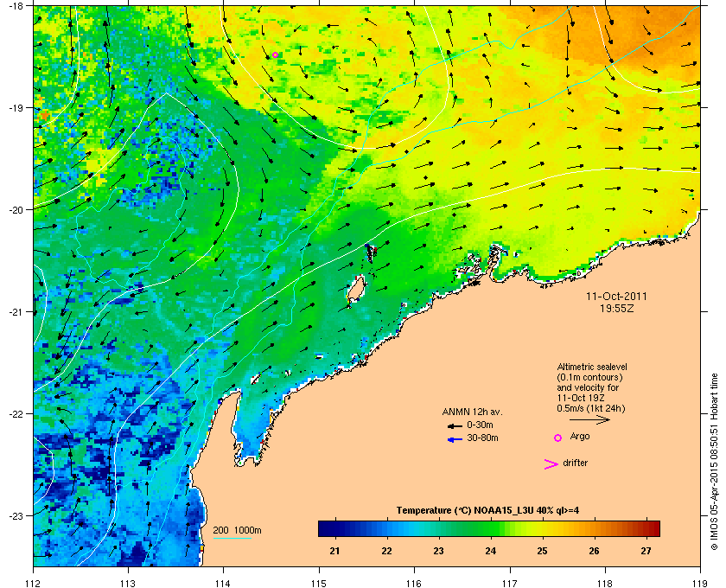The image size is (726, 588).
Task: Click the latitude axis label '-20'
Action: (x=16, y=210)
